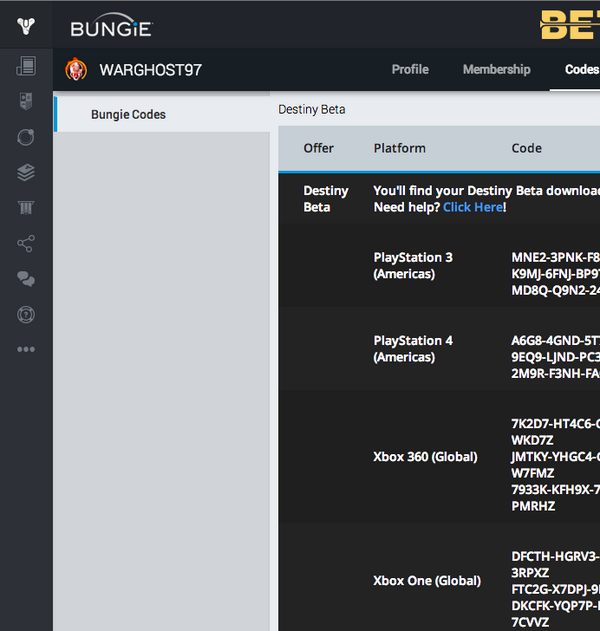The height and width of the screenshot is (631, 600).
Task: Click the code starting 7K2D7-HT4C6
Action: coord(555,432)
